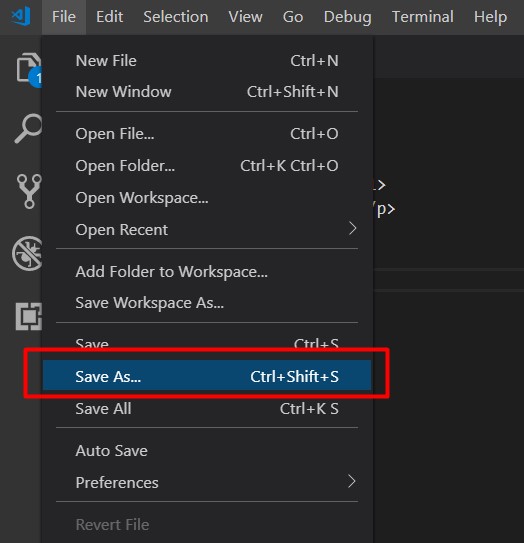This screenshot has width=524, height=543.
Task: Expand the Preferences submenu arrow
Action: (x=352, y=481)
